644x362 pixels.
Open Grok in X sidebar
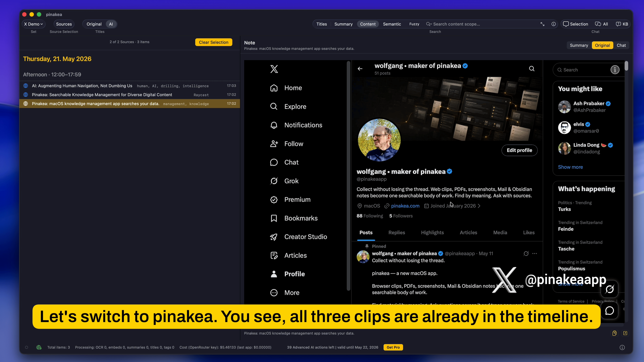(284, 181)
